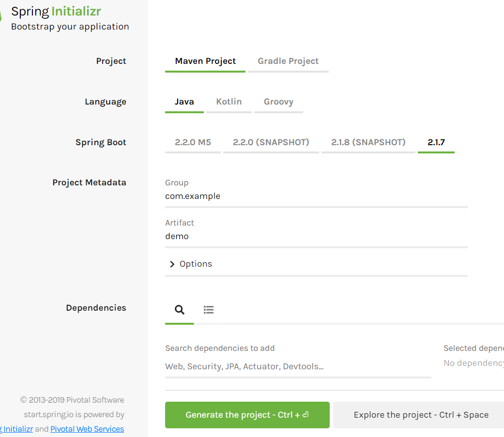Choose Java as the language
The width and height of the screenshot is (504, 437).
(x=184, y=102)
